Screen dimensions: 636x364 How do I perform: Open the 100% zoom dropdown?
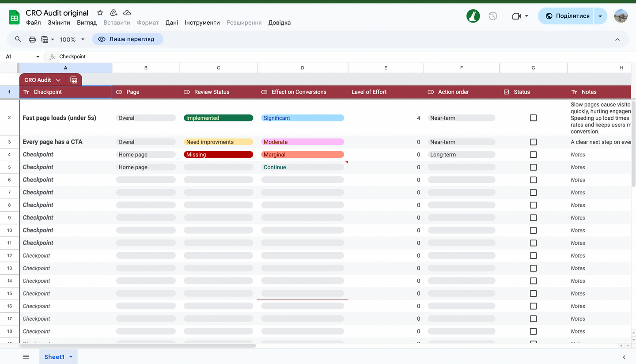click(72, 39)
